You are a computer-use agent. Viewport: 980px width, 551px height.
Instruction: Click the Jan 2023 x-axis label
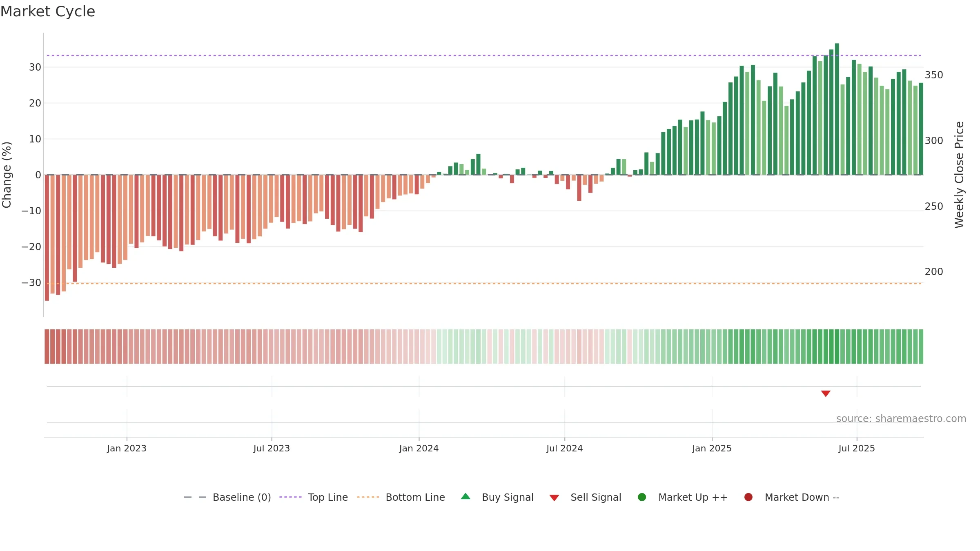(127, 449)
